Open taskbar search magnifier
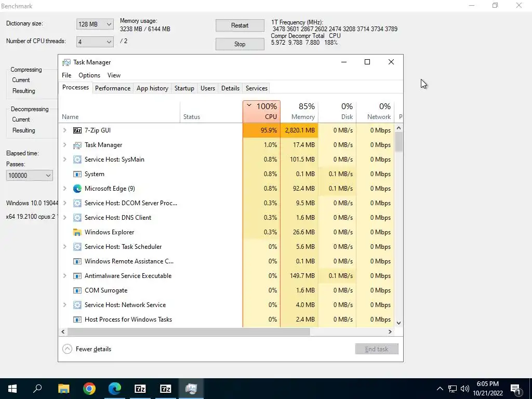This screenshot has width=532, height=399. click(37, 389)
